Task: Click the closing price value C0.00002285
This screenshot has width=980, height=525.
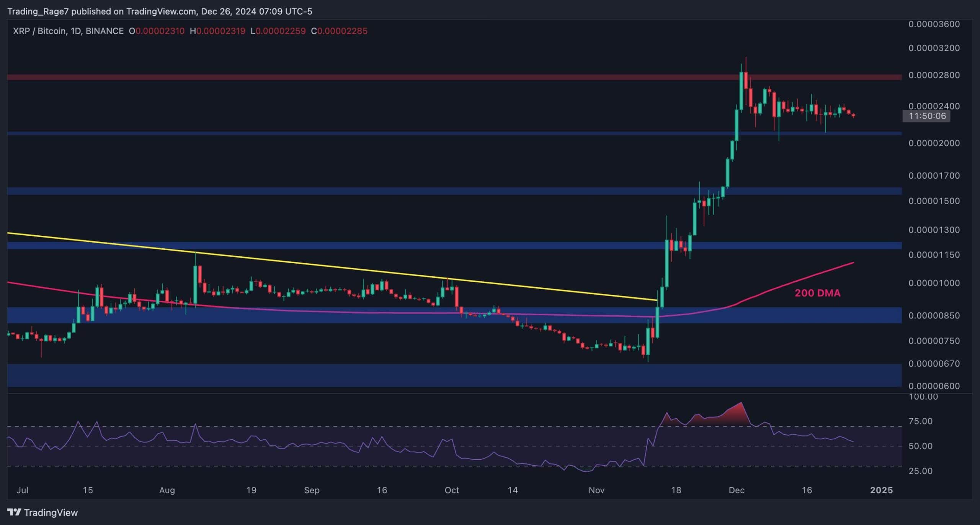Action: point(339,31)
